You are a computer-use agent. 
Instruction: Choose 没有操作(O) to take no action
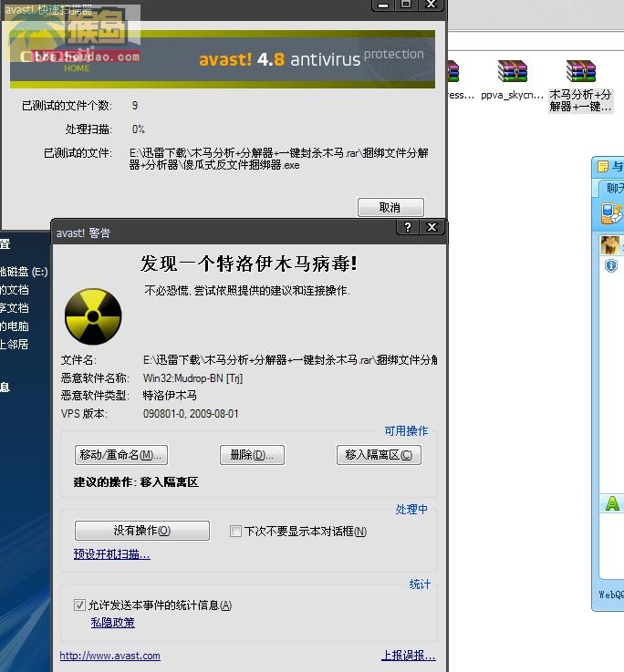pyautogui.click(x=142, y=531)
